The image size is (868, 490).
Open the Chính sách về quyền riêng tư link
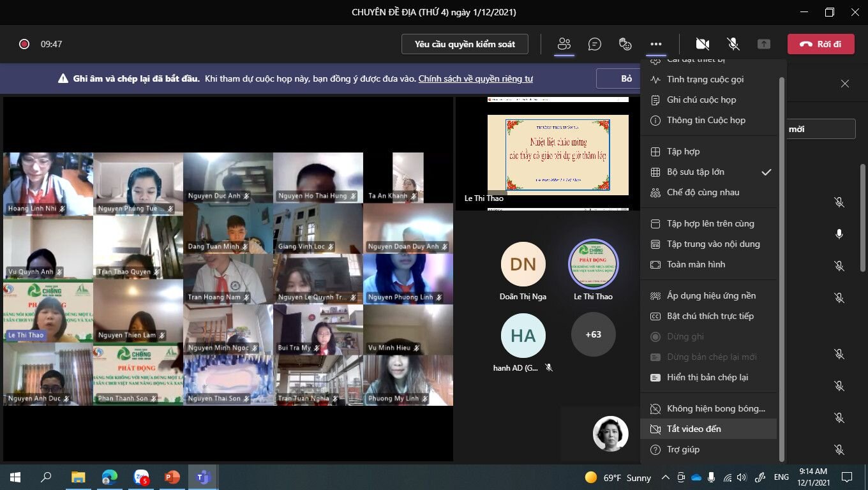click(x=475, y=78)
